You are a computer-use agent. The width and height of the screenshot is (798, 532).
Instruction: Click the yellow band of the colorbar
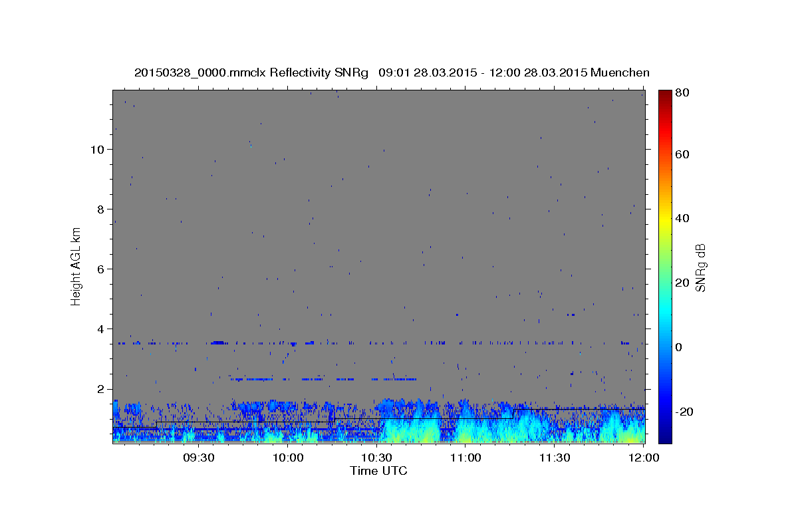click(x=664, y=219)
